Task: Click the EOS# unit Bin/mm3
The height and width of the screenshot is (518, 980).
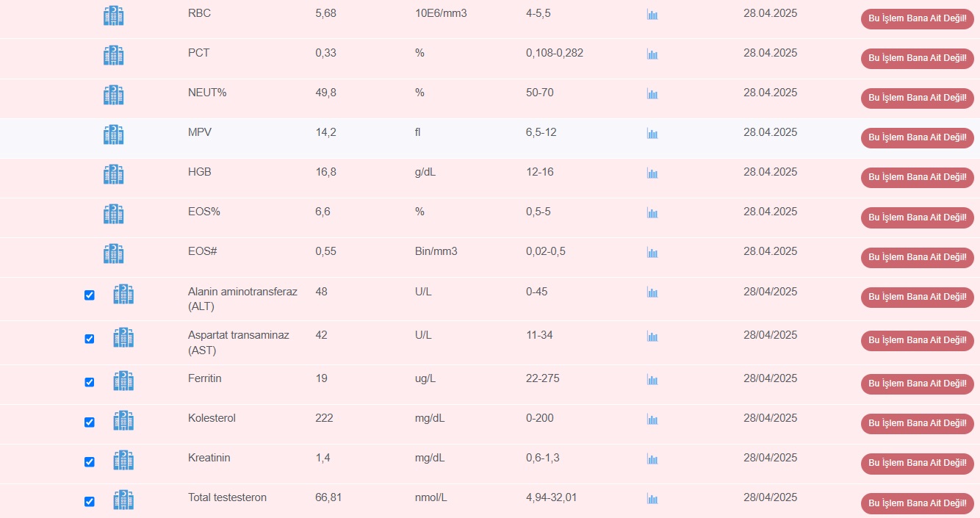Action: 436,251
